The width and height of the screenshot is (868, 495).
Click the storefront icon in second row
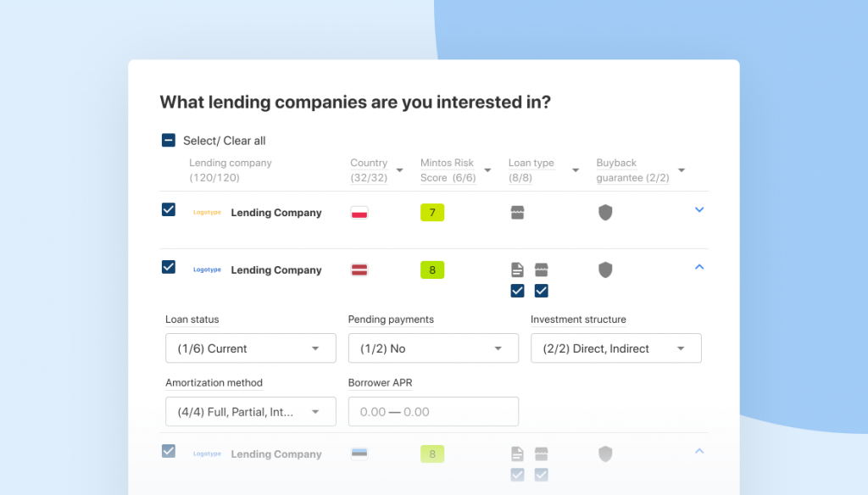click(x=542, y=270)
